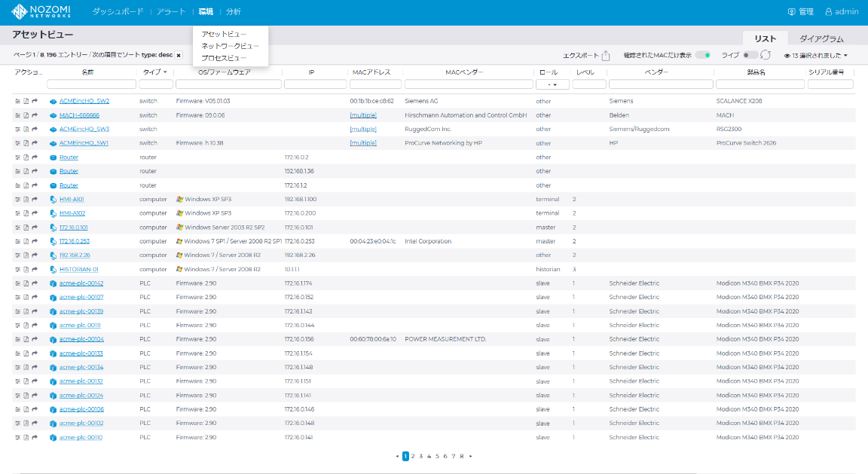This screenshot has height=474, width=868.
Task: Click PLC icon beside acme-plc-00110
Action: (53, 438)
